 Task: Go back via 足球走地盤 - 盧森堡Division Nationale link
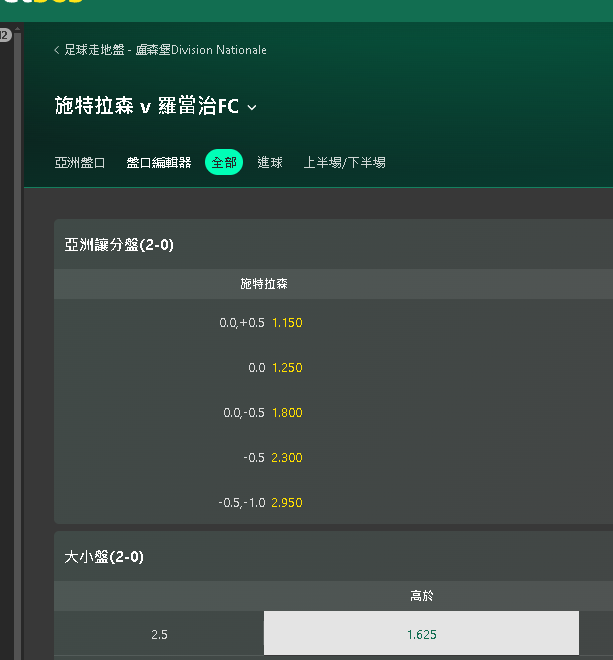(165, 50)
